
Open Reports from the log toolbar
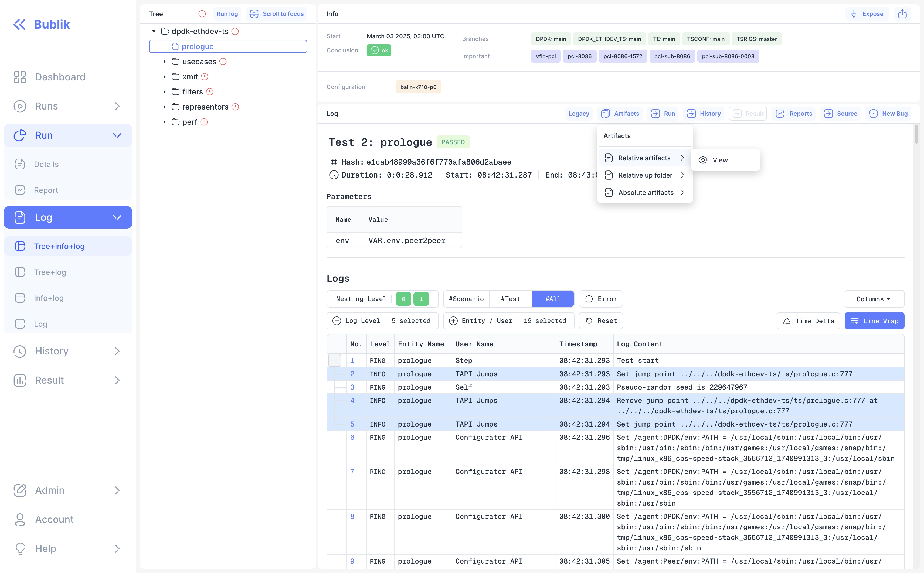pyautogui.click(x=794, y=114)
